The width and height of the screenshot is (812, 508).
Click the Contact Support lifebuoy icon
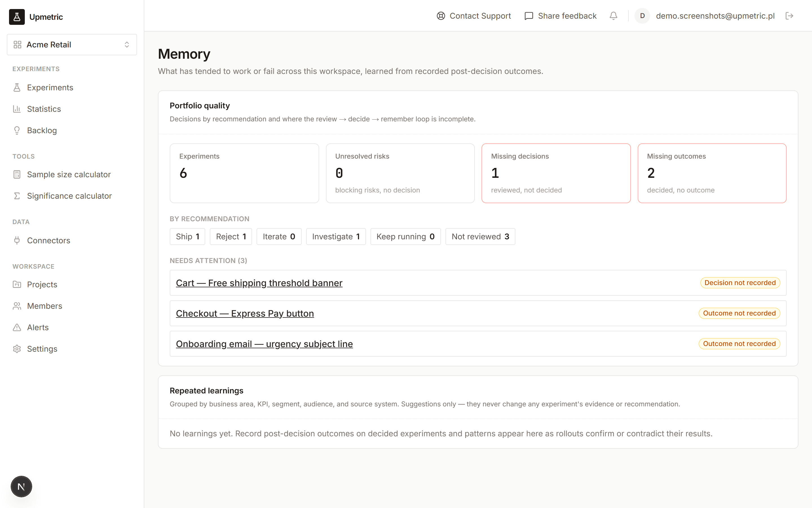tap(441, 16)
